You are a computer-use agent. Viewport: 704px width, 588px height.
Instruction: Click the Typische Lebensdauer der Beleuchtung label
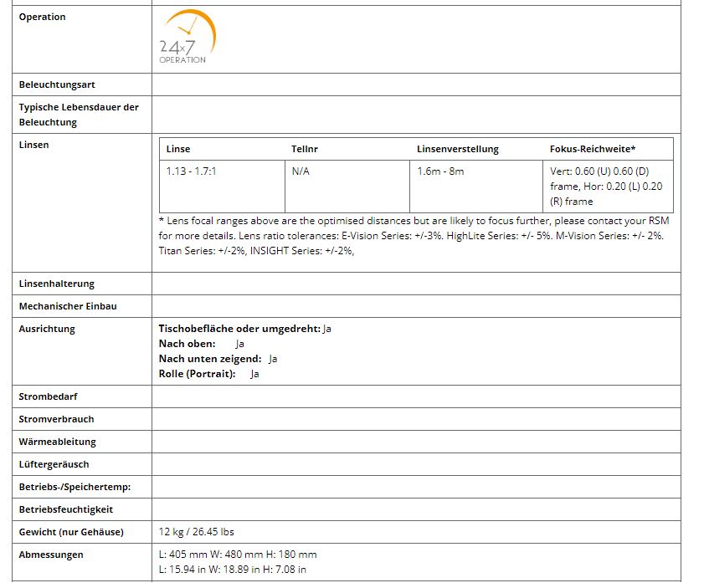point(79,115)
